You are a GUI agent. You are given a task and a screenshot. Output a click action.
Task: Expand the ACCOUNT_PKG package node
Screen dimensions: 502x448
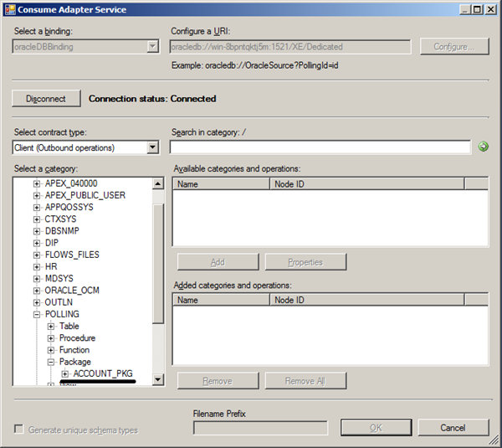(x=65, y=373)
